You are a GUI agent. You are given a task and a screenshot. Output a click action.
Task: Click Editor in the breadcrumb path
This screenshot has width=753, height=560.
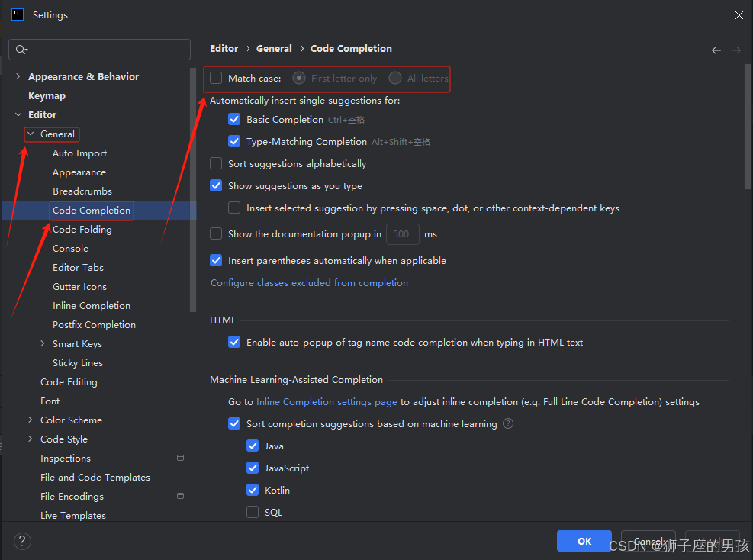coord(224,49)
